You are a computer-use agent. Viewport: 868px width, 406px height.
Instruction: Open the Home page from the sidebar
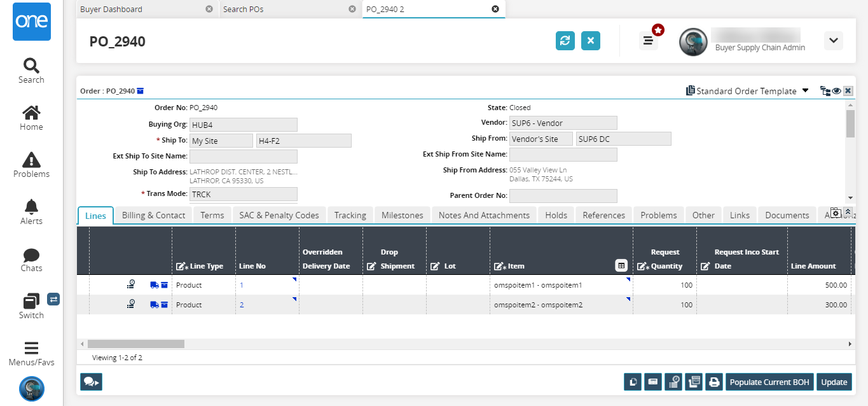(x=31, y=118)
